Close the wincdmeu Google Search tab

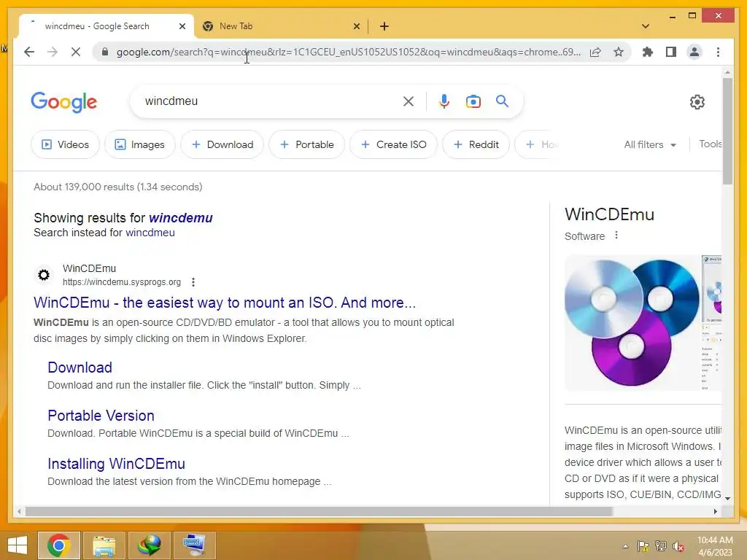click(x=182, y=26)
